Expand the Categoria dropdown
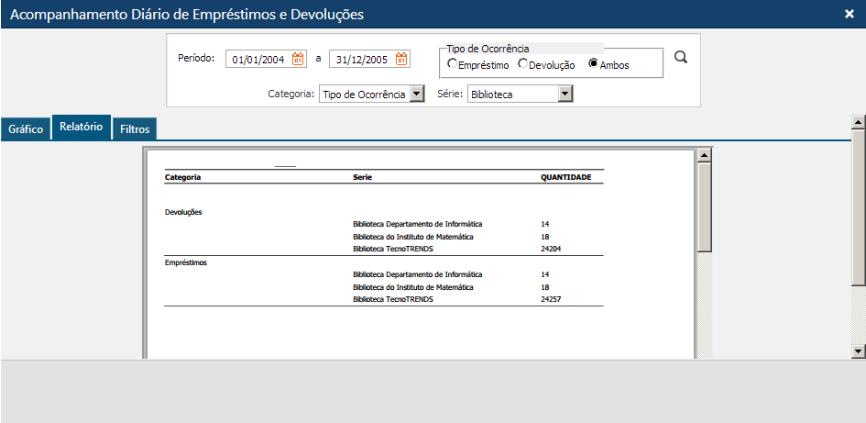The height and width of the screenshot is (423, 866). 417,94
